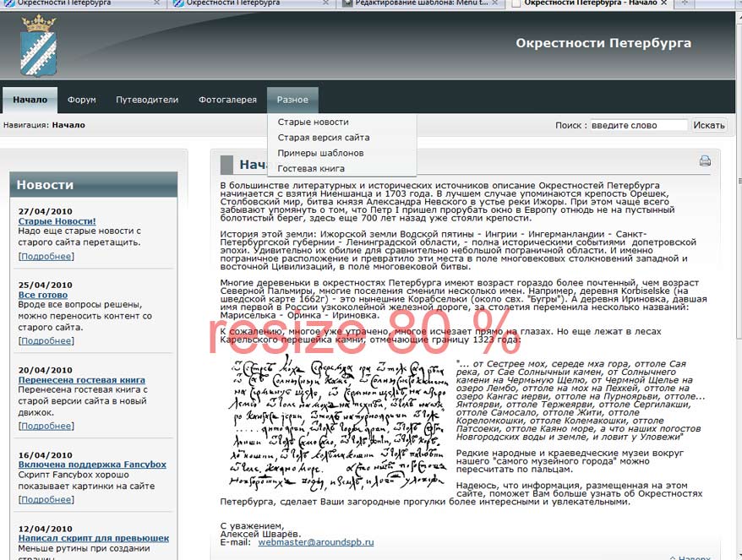Open Примеры шаблонов from submenu
Screen dimensions: 742x560
[320, 153]
